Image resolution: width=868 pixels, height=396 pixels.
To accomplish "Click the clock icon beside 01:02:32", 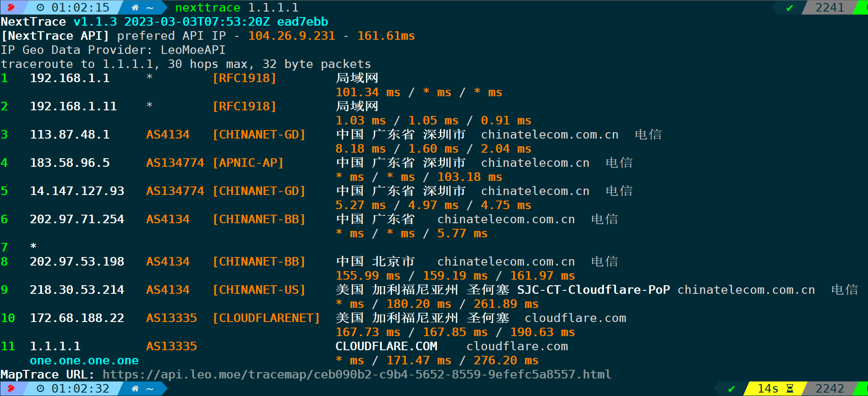I will pyautogui.click(x=41, y=388).
